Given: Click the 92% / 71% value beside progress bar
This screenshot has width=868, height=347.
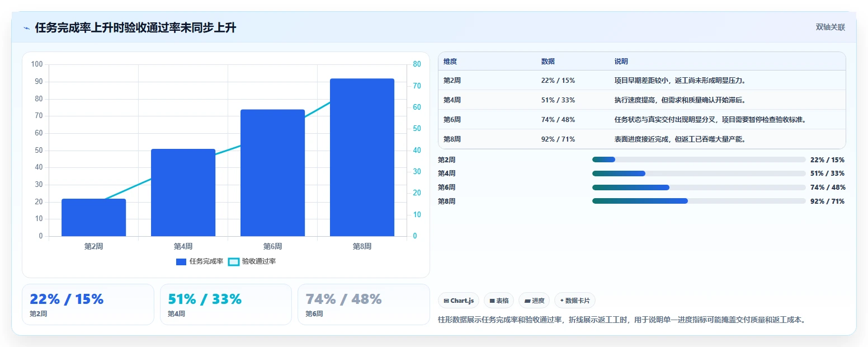Looking at the screenshot, I should point(827,201).
